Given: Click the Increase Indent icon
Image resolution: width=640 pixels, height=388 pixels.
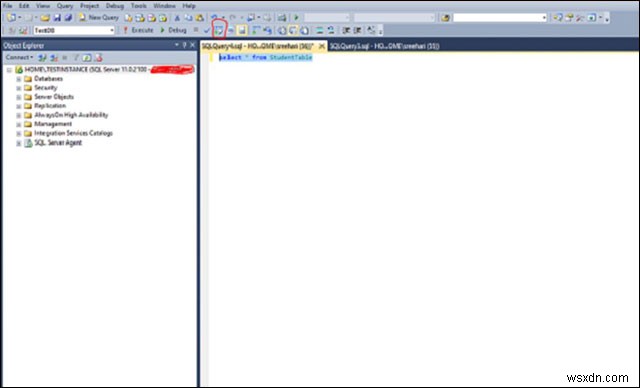Looking at the screenshot, I should coord(358,30).
